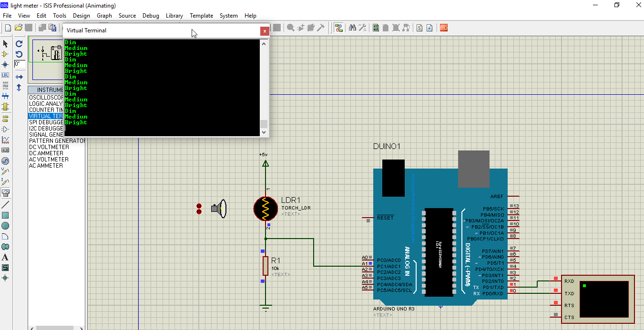Toggle horizontal mirror reflection
This screenshot has width=644, height=330.
(19, 76)
